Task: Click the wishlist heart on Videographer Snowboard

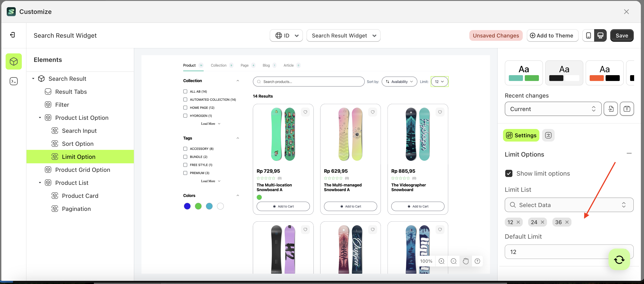Action: (x=440, y=112)
